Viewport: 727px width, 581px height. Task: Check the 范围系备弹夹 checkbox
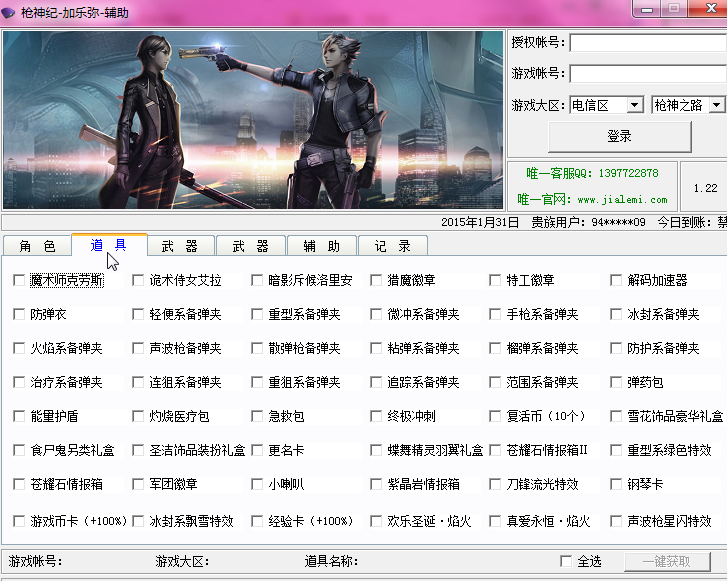click(495, 382)
